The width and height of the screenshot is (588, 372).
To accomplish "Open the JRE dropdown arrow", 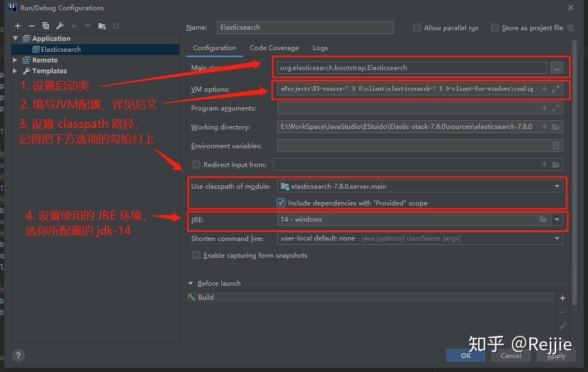I will tap(557, 219).
